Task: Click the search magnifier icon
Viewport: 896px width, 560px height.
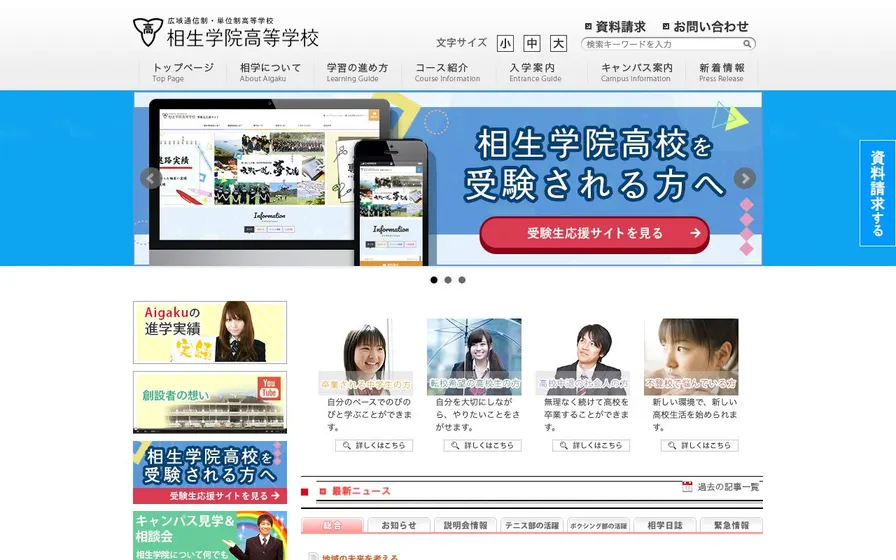Action: click(x=747, y=44)
